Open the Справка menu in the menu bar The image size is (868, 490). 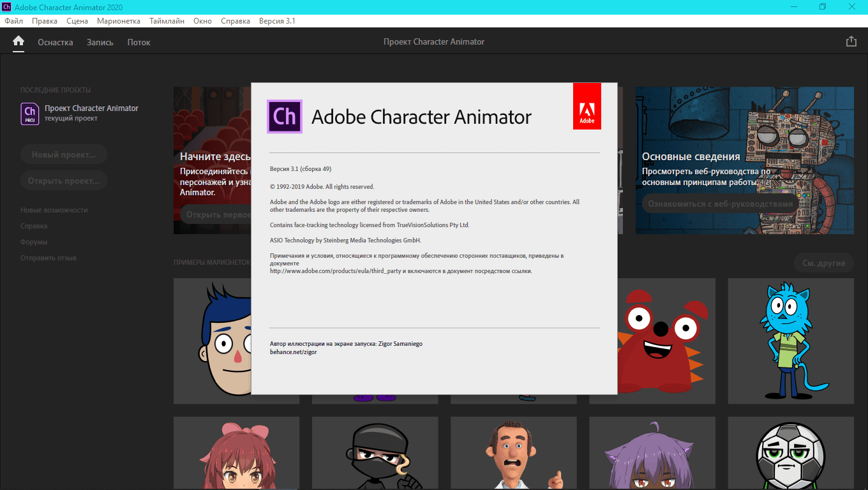(236, 21)
